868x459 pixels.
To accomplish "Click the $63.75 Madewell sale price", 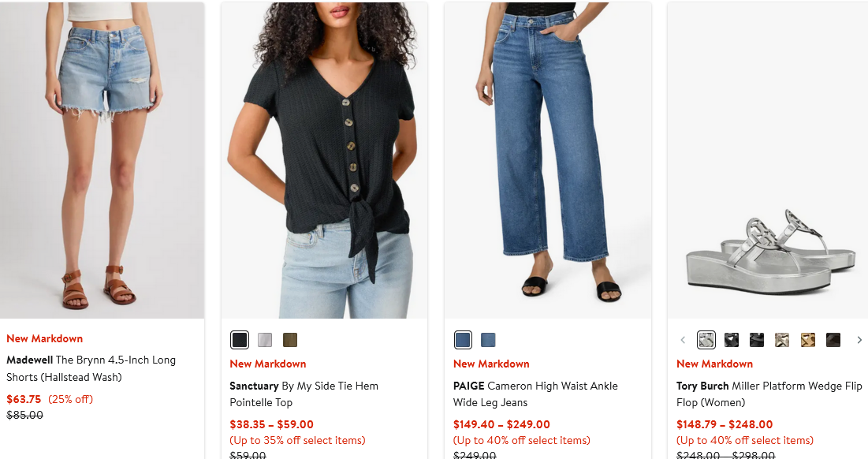I will pyautogui.click(x=24, y=399).
